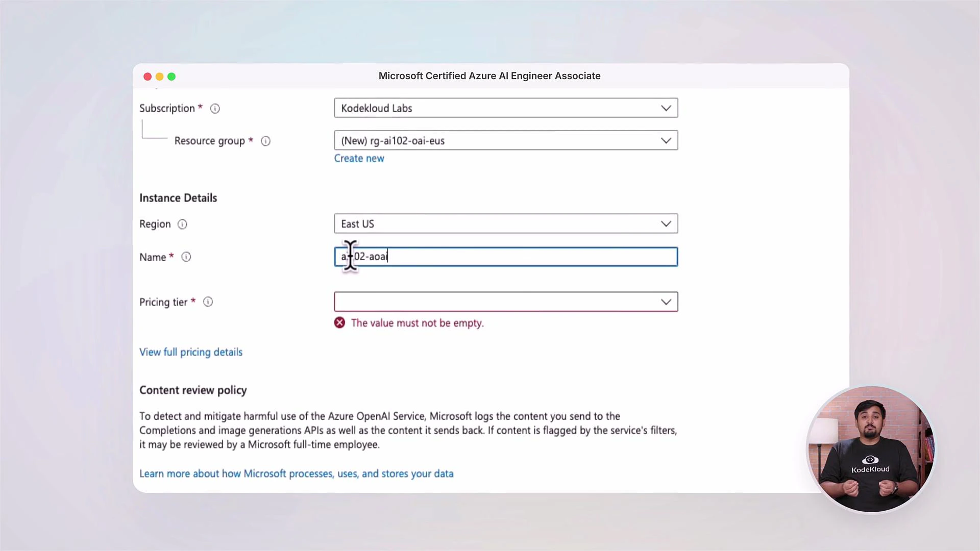Click the green fullscreen traffic light
The width and height of the screenshot is (980, 551).
[171, 77]
